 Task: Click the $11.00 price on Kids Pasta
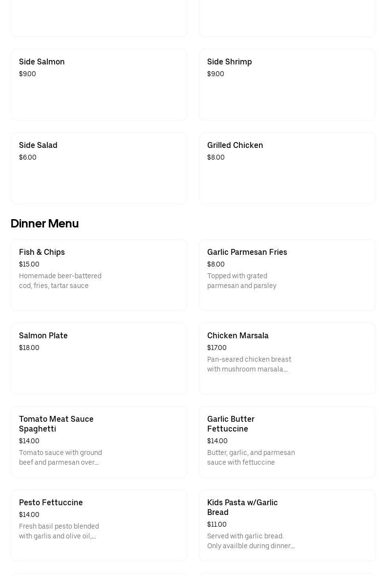coord(216,524)
